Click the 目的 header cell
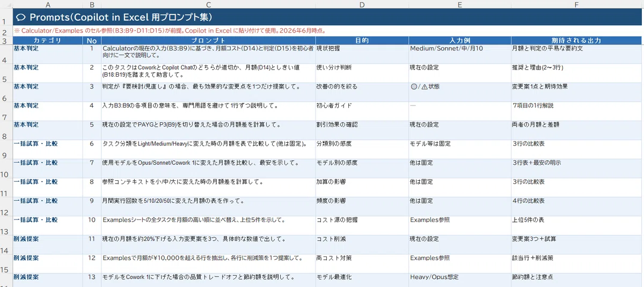Screen dimensions: 644x287 click(x=362, y=40)
